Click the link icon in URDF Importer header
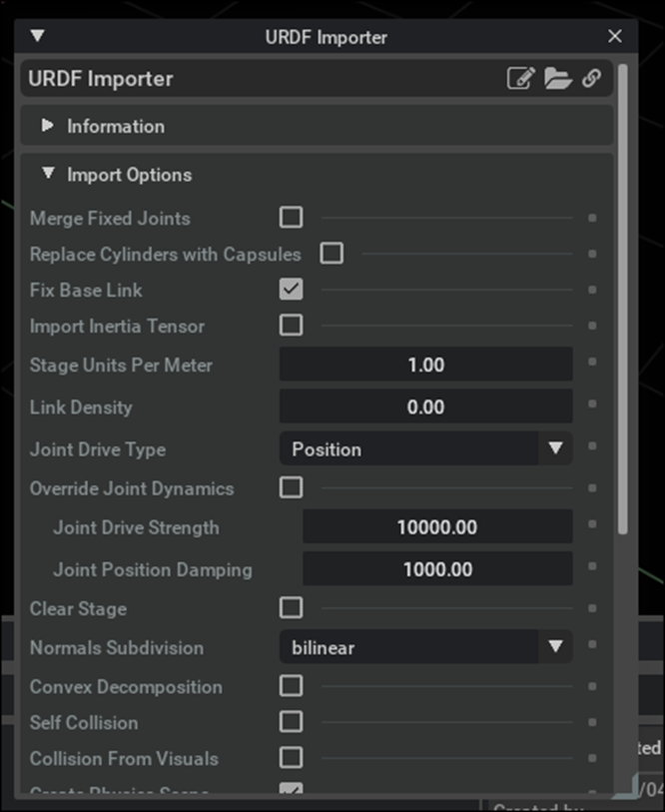 [591, 79]
